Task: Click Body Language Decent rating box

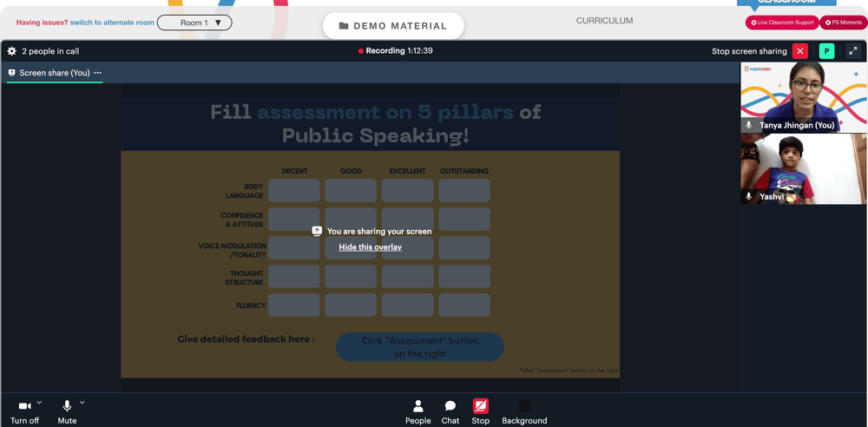Action: [x=294, y=191]
